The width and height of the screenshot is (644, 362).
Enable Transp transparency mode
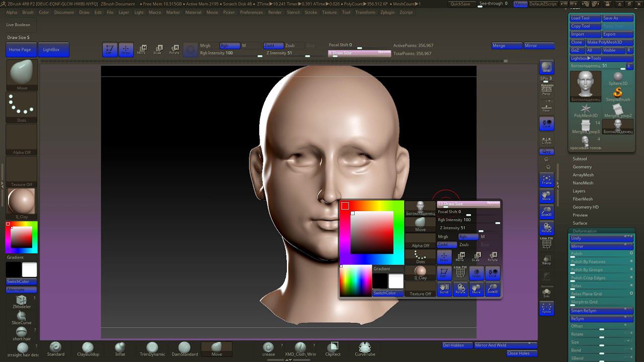[546, 260]
